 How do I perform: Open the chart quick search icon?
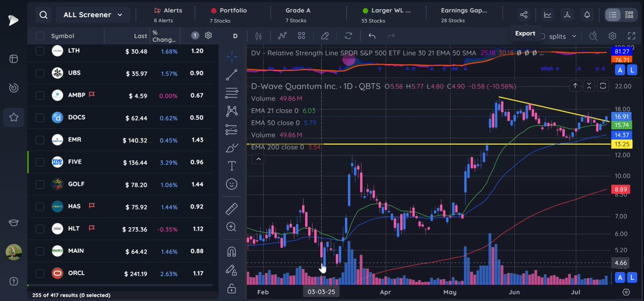593,36
